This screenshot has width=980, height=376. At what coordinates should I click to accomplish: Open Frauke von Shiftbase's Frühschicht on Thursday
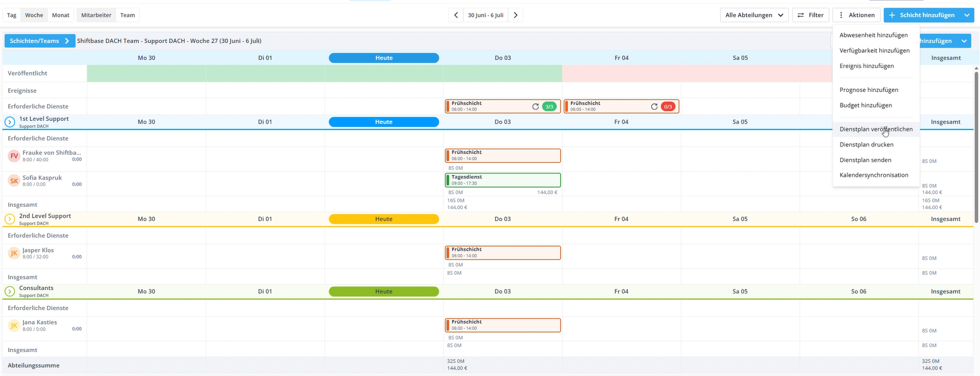tap(503, 156)
